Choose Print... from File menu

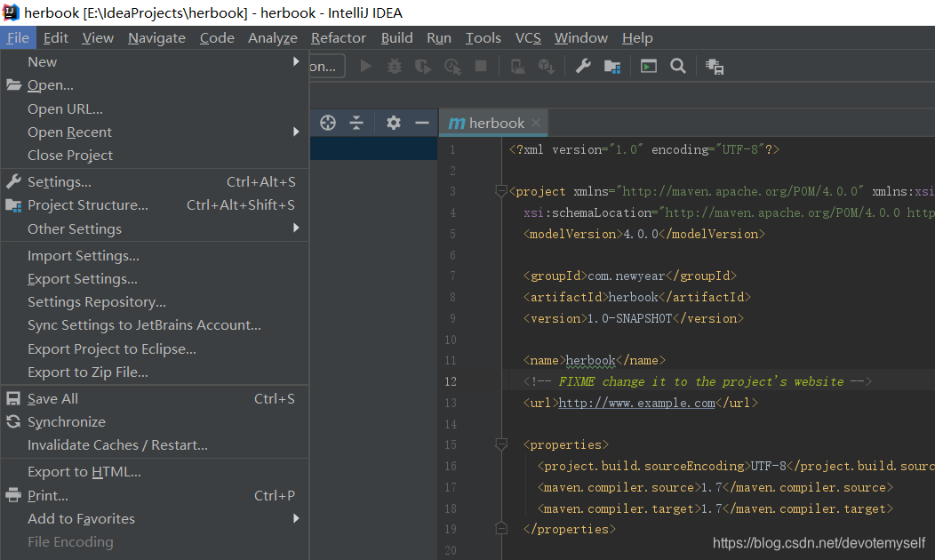tap(155, 496)
